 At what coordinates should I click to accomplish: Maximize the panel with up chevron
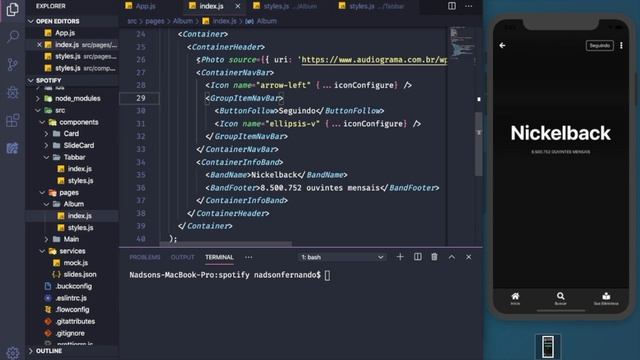[x=451, y=257]
